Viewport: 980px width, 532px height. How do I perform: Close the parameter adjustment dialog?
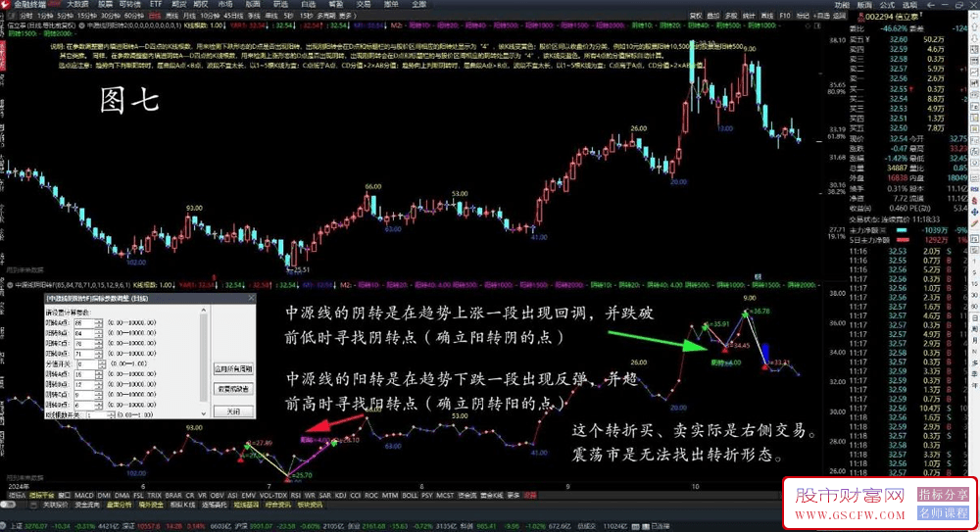point(251,298)
